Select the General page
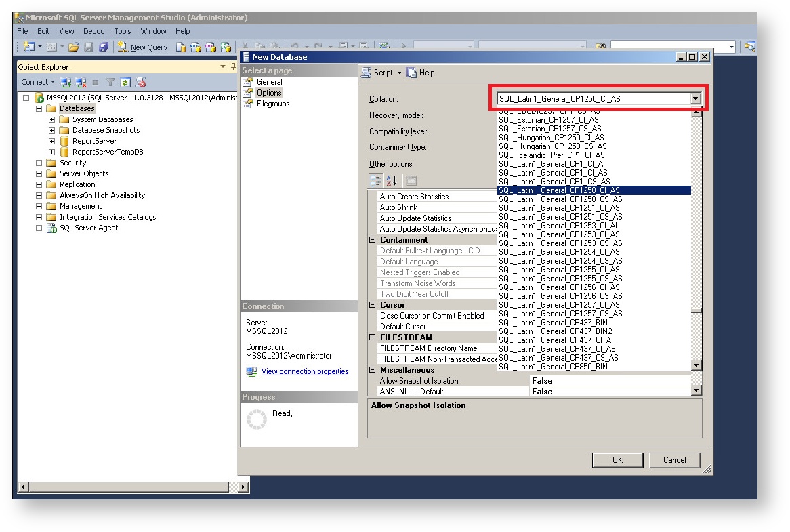 269,82
